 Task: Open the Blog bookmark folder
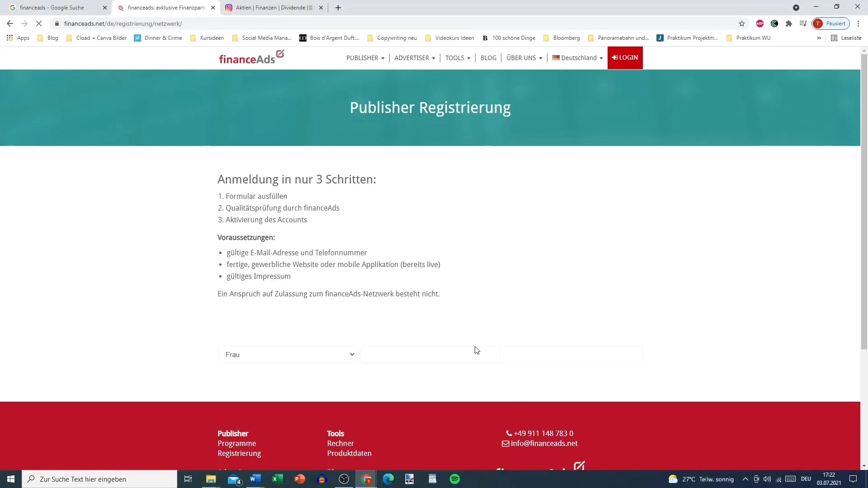point(48,38)
